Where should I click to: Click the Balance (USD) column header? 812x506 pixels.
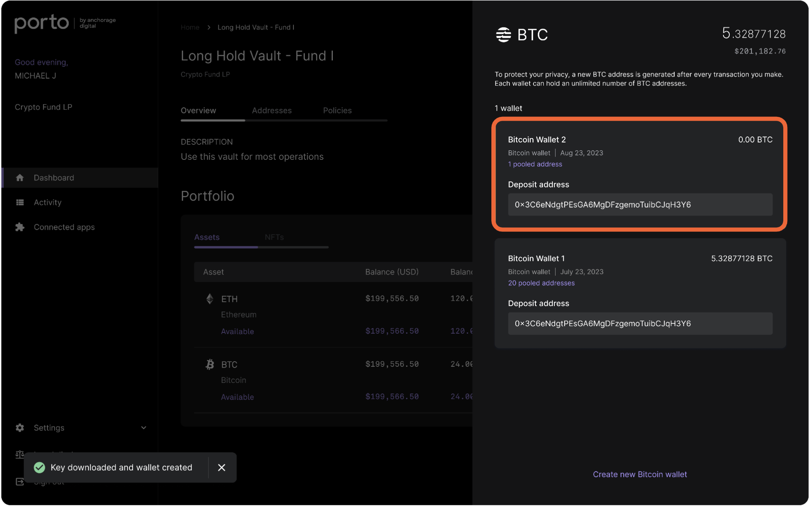click(392, 272)
